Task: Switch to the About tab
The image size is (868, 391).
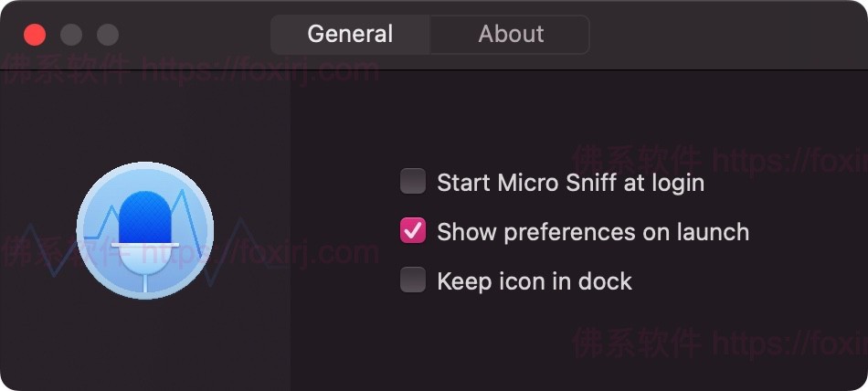Action: (511, 35)
